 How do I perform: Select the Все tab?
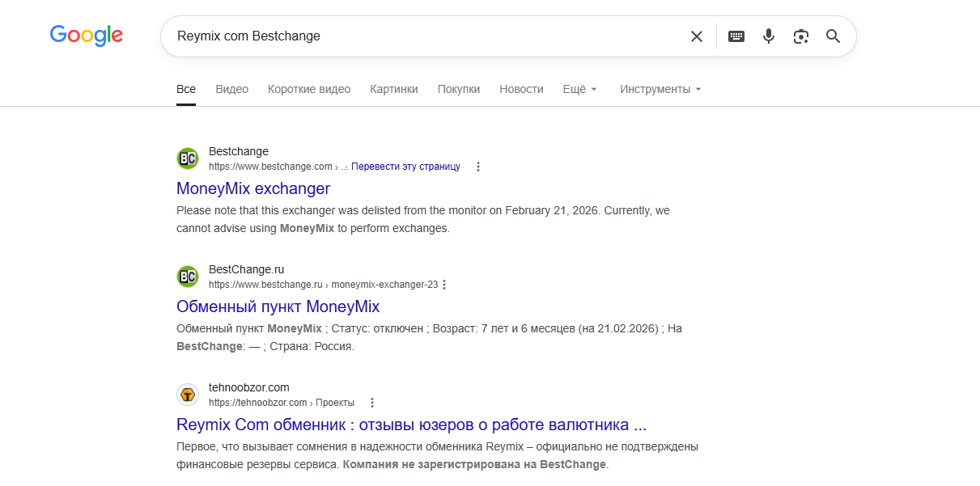click(x=186, y=89)
